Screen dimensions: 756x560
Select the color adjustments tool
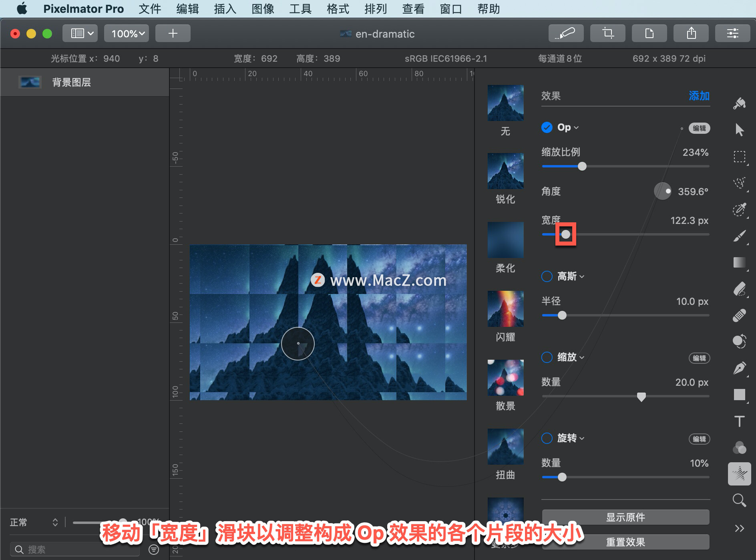coord(739,341)
